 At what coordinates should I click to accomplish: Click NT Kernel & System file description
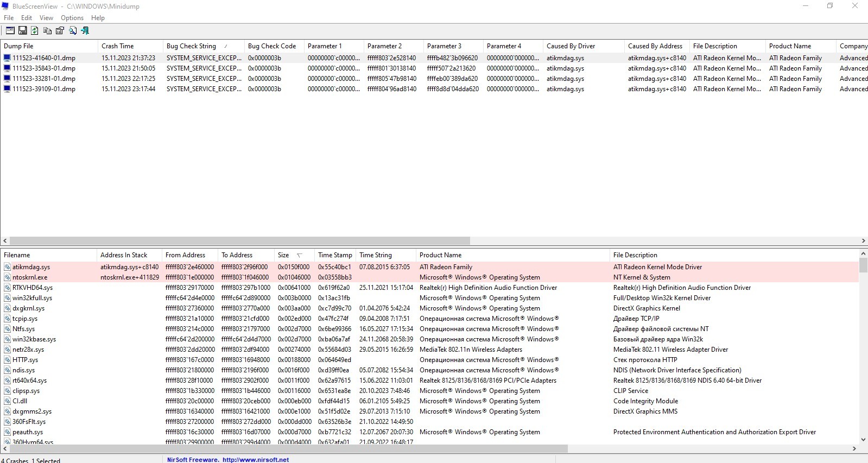pyautogui.click(x=642, y=277)
